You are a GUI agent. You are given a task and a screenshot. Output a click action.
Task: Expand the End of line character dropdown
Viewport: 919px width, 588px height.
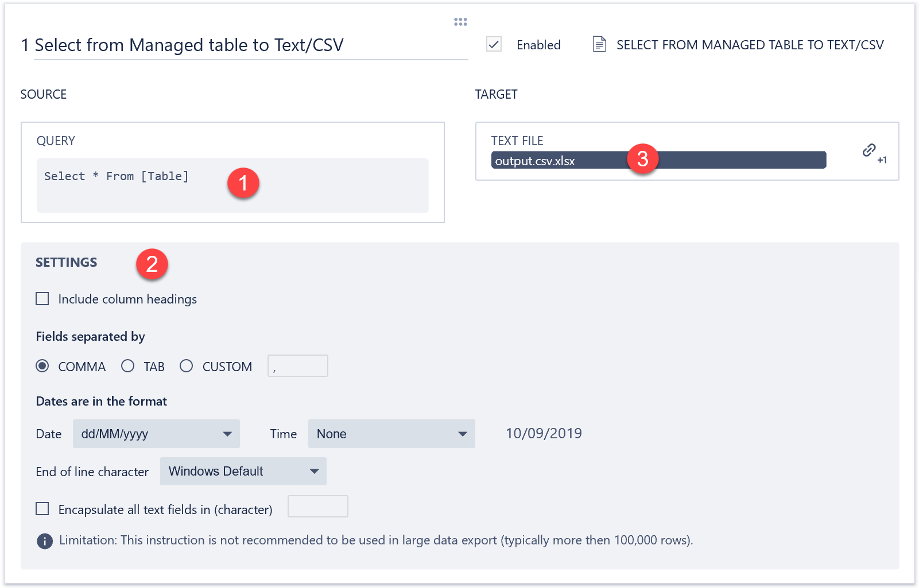242,471
